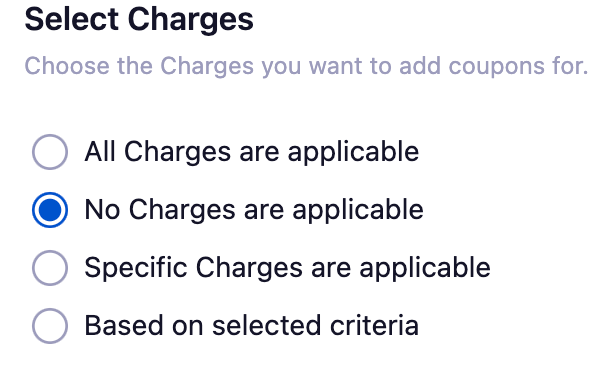Click the 'Based on selected criteria' label text
Viewport: 594px width, 384px height.
(252, 326)
